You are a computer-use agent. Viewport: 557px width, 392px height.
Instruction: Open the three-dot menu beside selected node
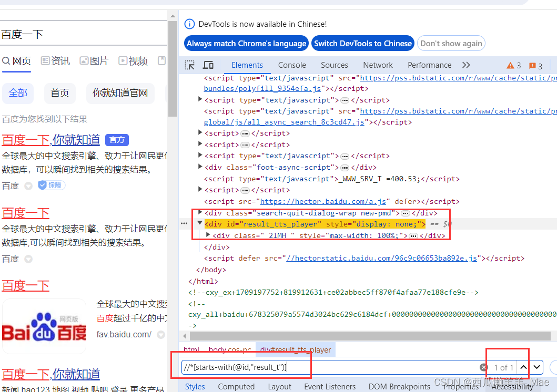pos(184,223)
